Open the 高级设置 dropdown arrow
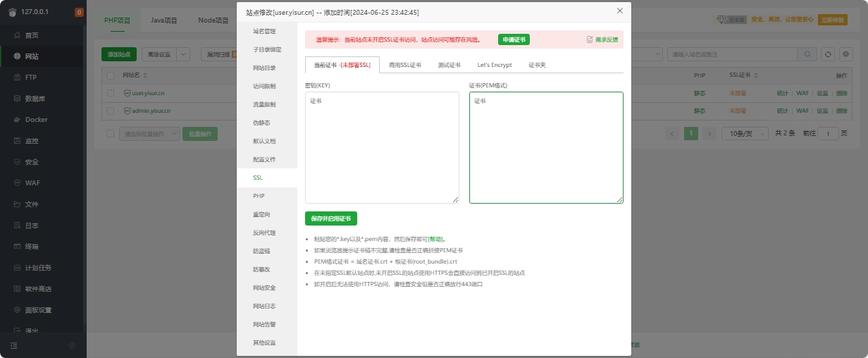 183,54
